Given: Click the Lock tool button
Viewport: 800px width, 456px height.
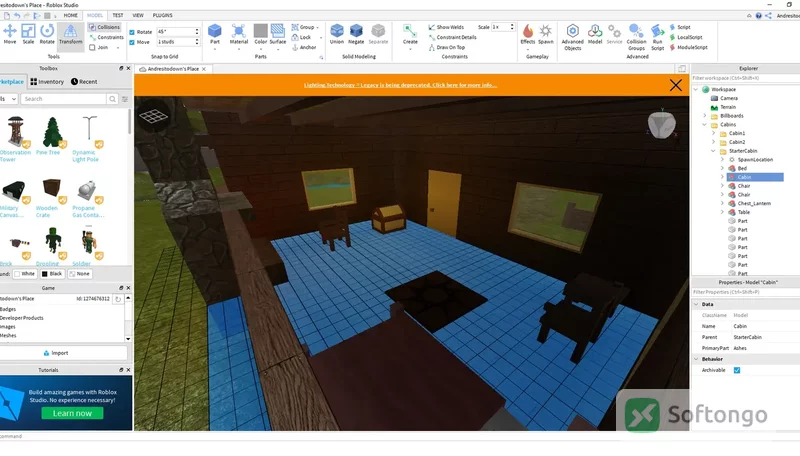Looking at the screenshot, I should 302,37.
